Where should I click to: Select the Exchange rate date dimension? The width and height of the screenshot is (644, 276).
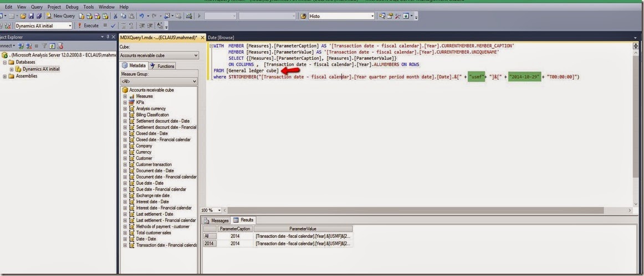153,196
